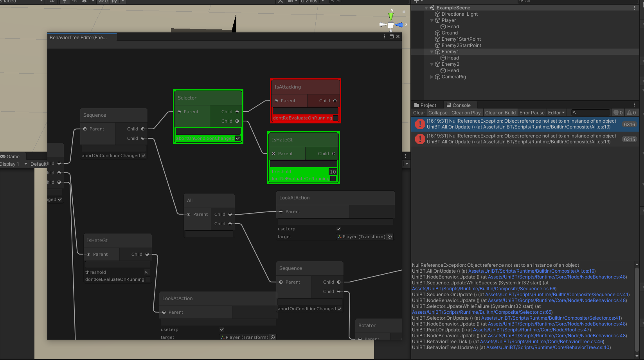Click threshold value field on lower-left IsHateGt node
This screenshot has height=360, width=644.
tap(146, 272)
